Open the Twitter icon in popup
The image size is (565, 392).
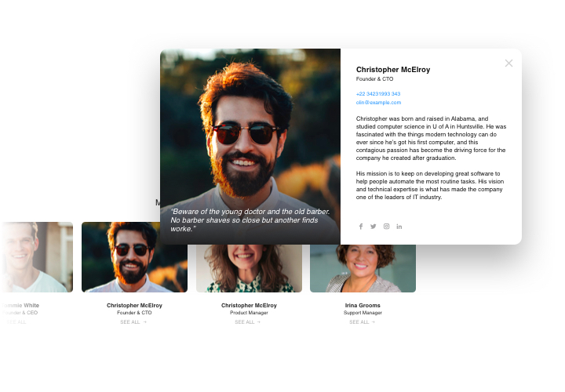coord(374,227)
